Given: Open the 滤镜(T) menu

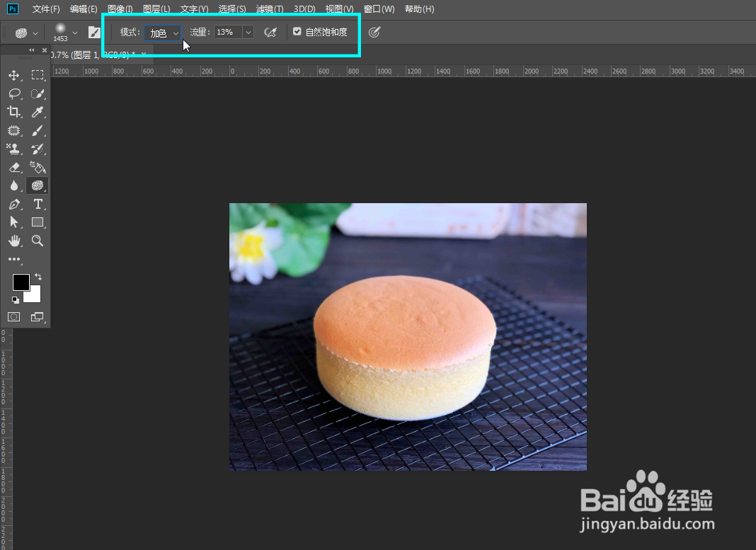Looking at the screenshot, I should click(270, 9).
